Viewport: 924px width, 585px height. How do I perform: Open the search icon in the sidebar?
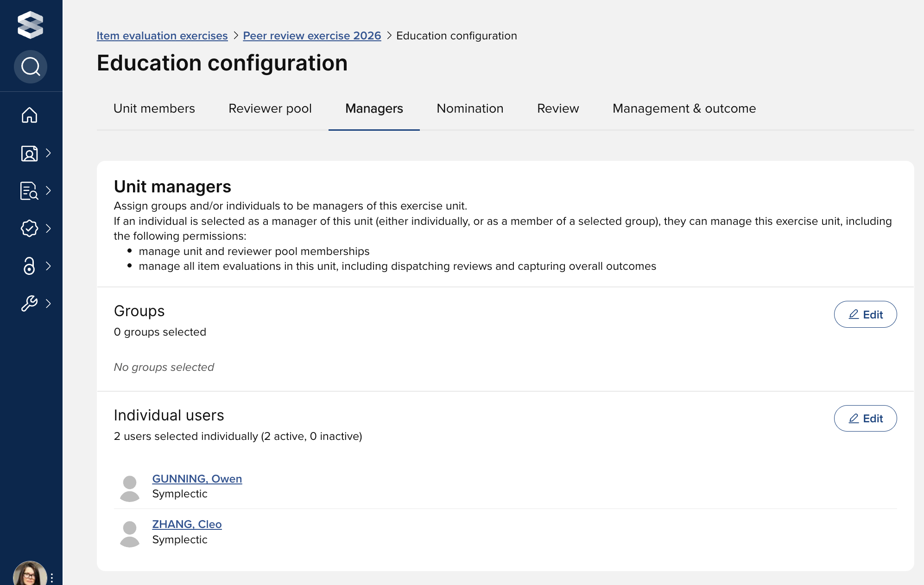pos(30,67)
